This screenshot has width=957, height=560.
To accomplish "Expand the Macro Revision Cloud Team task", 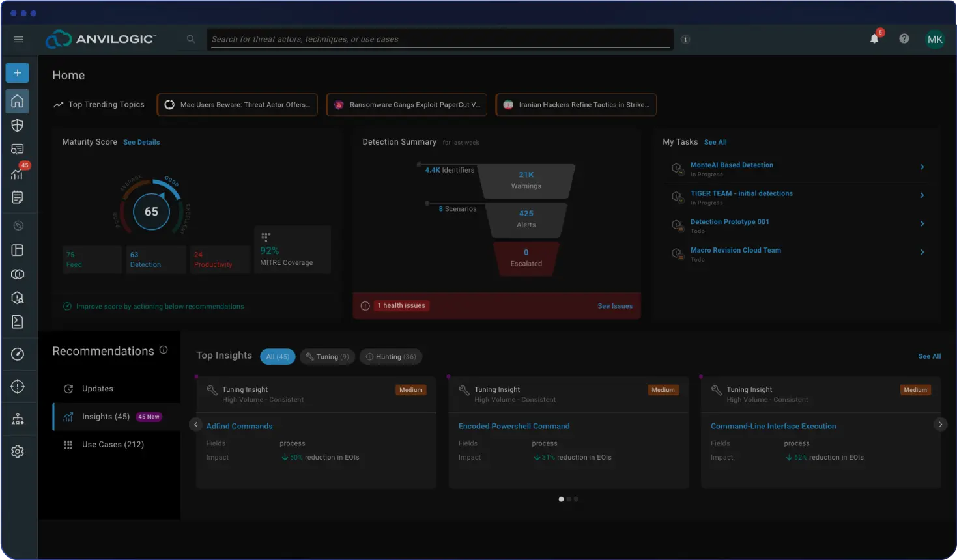I will [x=922, y=252].
